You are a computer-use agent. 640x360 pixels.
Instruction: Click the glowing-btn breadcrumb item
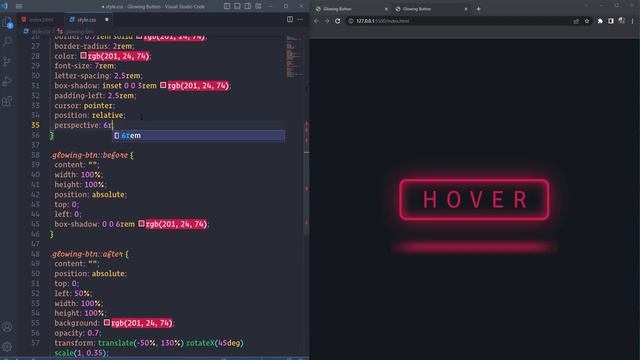[x=76, y=31]
